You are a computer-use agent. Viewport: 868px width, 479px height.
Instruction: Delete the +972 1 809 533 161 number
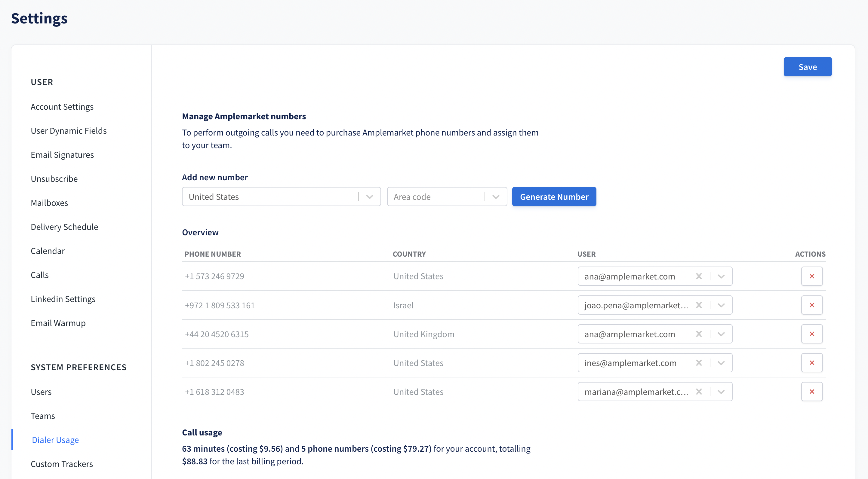[811, 305]
